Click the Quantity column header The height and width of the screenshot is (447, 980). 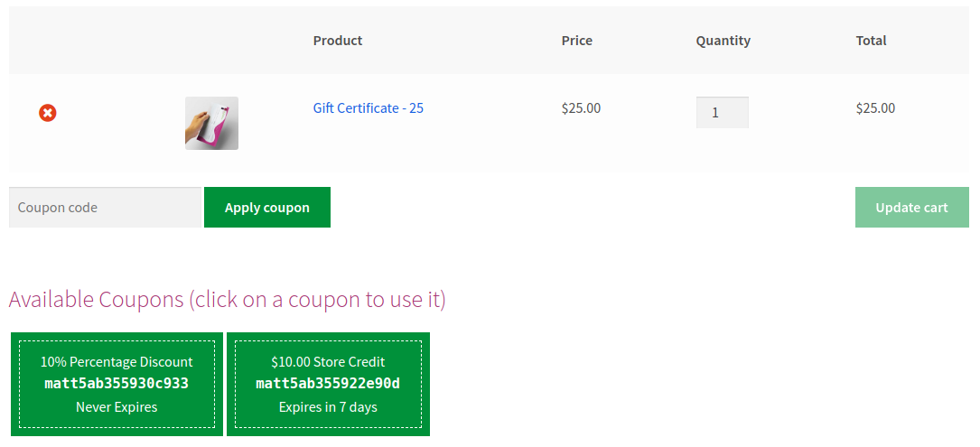[723, 41]
